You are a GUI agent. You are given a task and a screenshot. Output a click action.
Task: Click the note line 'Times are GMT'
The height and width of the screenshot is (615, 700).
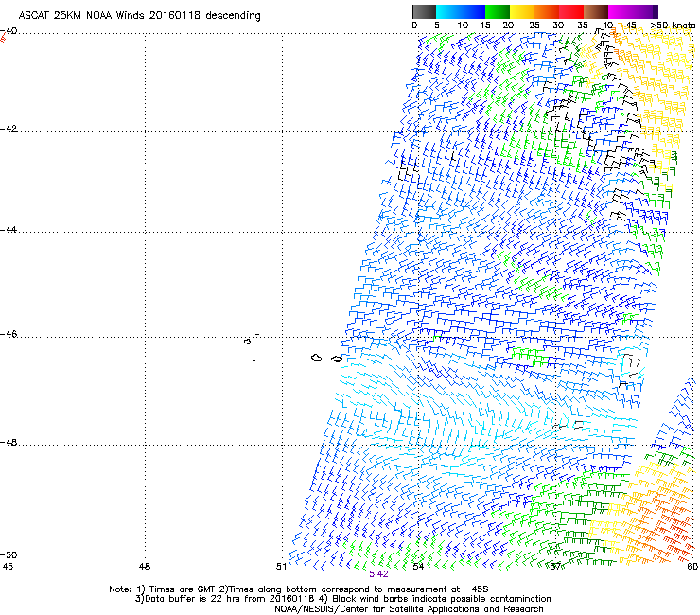coord(182,589)
